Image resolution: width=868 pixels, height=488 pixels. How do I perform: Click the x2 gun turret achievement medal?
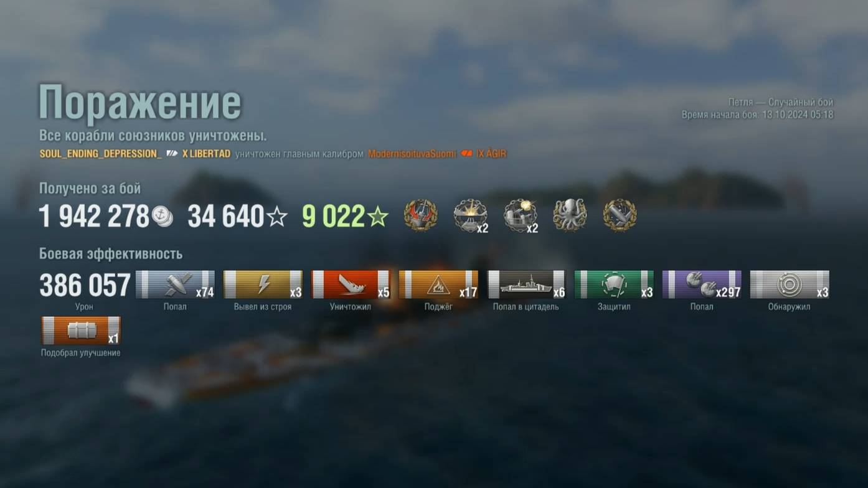(520, 215)
